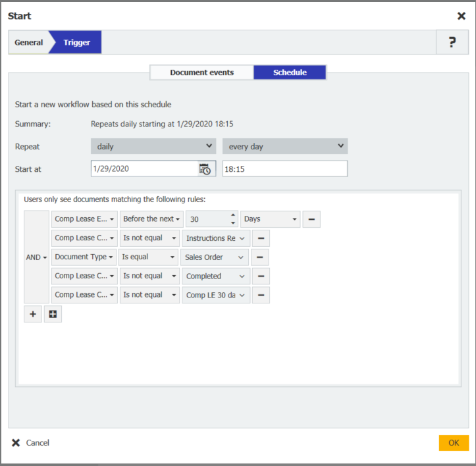This screenshot has height=466, width=476.
Task: Remove the Completed rule row
Action: [x=261, y=276]
